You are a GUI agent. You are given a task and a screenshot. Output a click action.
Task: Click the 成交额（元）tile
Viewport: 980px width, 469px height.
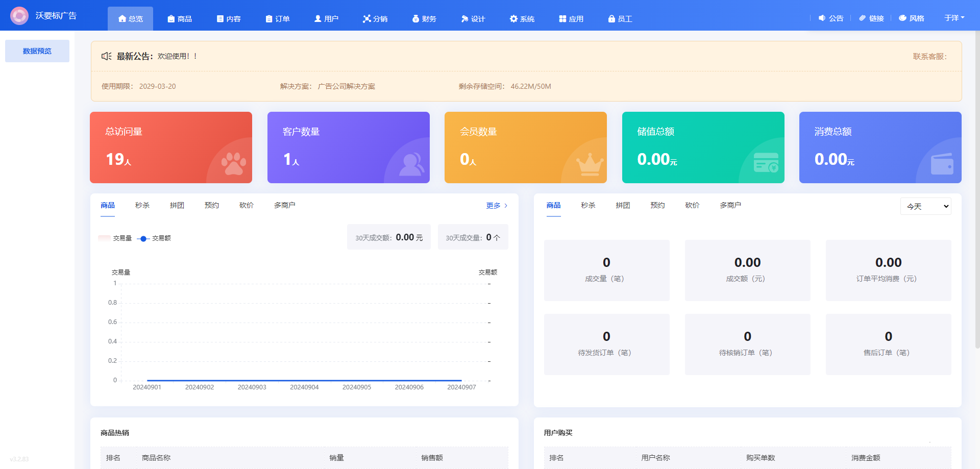point(748,270)
